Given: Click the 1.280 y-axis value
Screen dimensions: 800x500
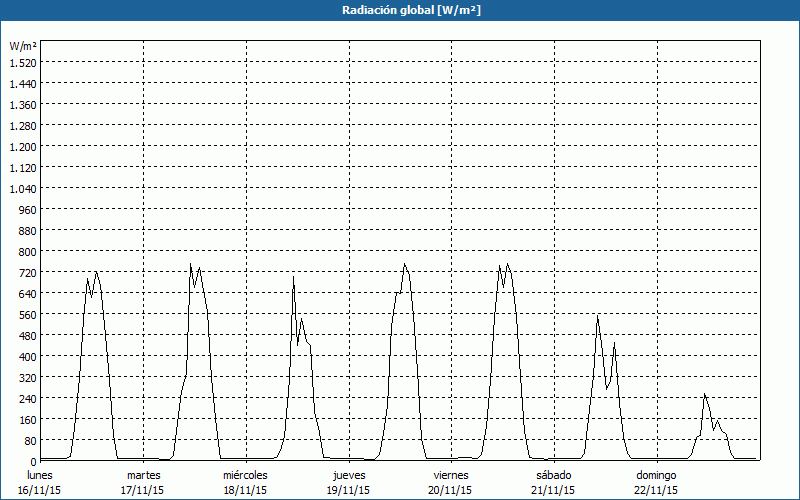Looking at the screenshot, I should 23,126.
